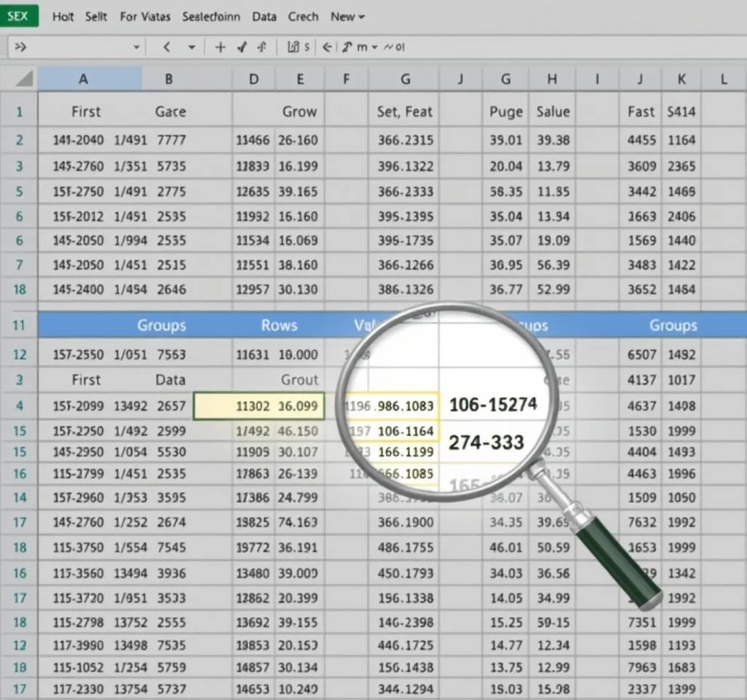
Task: Open the Holt menu
Action: [x=63, y=16]
